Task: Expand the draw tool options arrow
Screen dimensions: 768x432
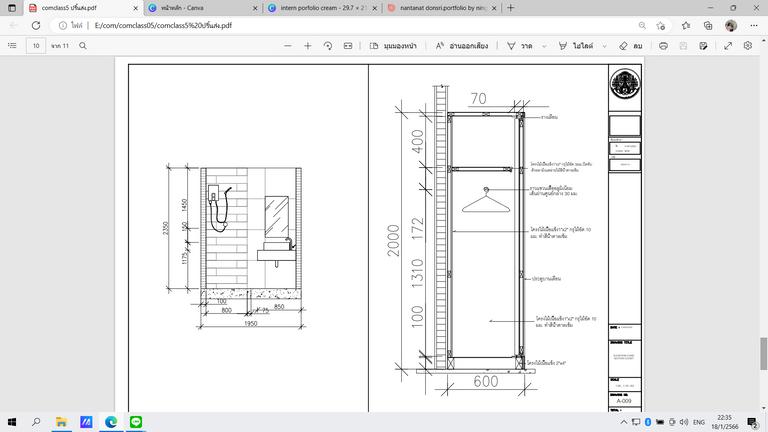Action: click(544, 46)
